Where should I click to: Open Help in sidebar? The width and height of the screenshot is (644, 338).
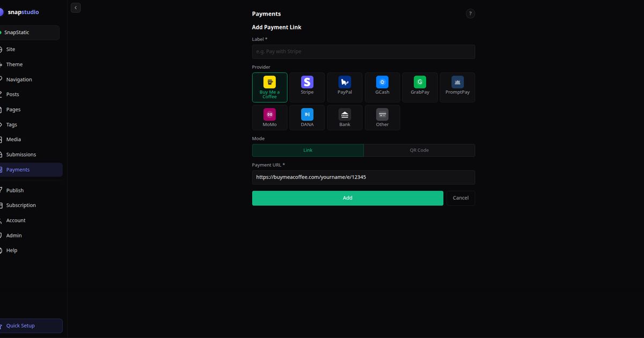pyautogui.click(x=31, y=251)
